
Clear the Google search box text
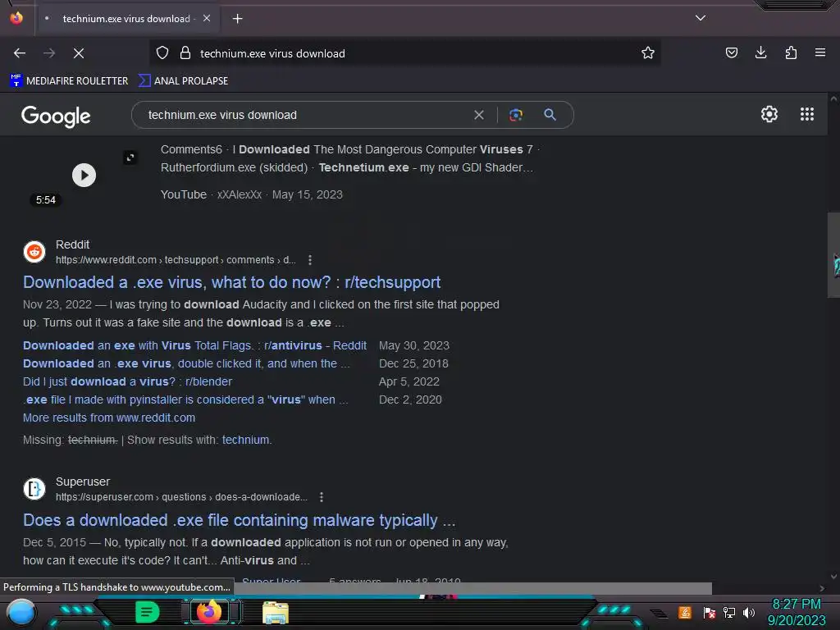(x=479, y=115)
